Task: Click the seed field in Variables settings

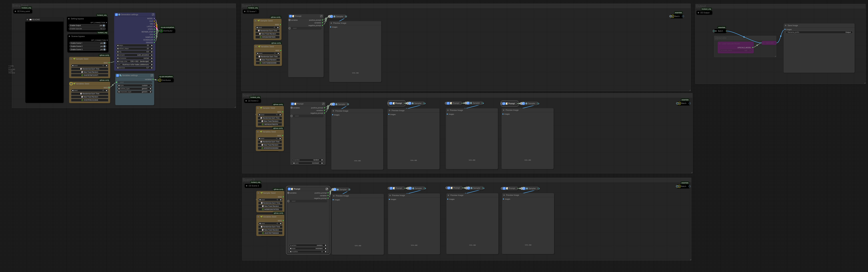Action: pos(135,82)
